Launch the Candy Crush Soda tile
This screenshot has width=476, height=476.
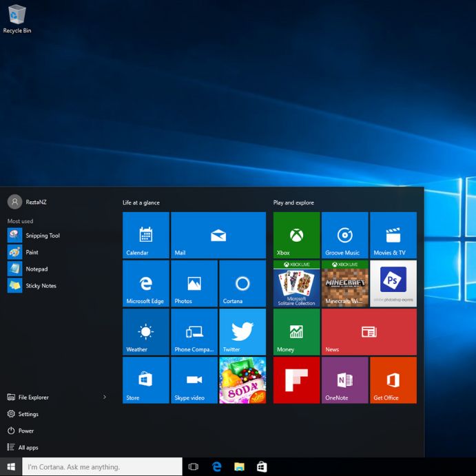pyautogui.click(x=242, y=380)
